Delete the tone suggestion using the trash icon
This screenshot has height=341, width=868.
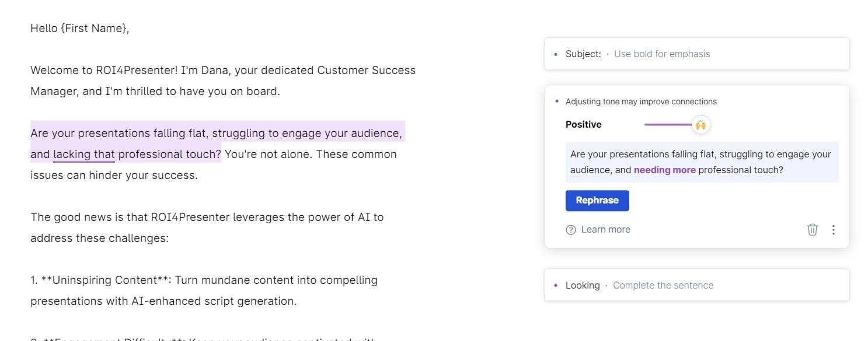point(812,229)
